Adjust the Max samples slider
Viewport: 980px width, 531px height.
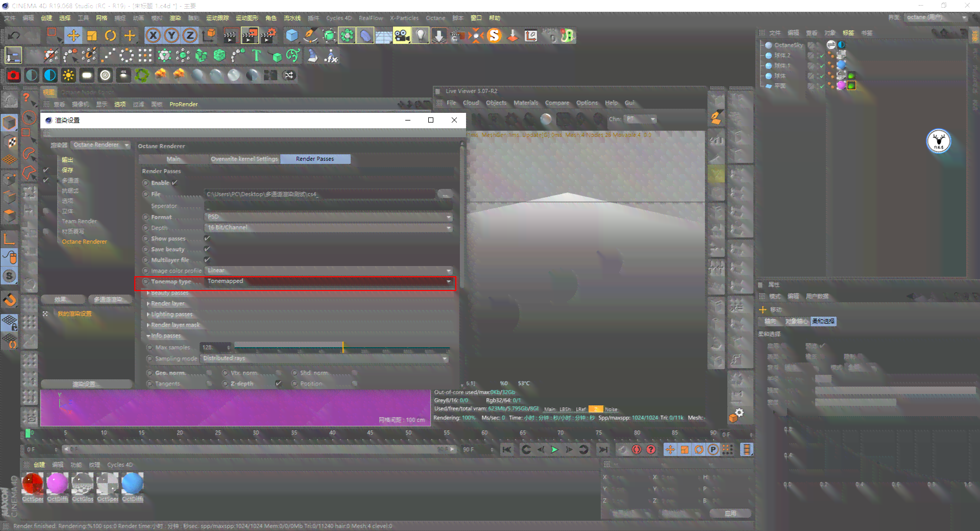[342, 348]
